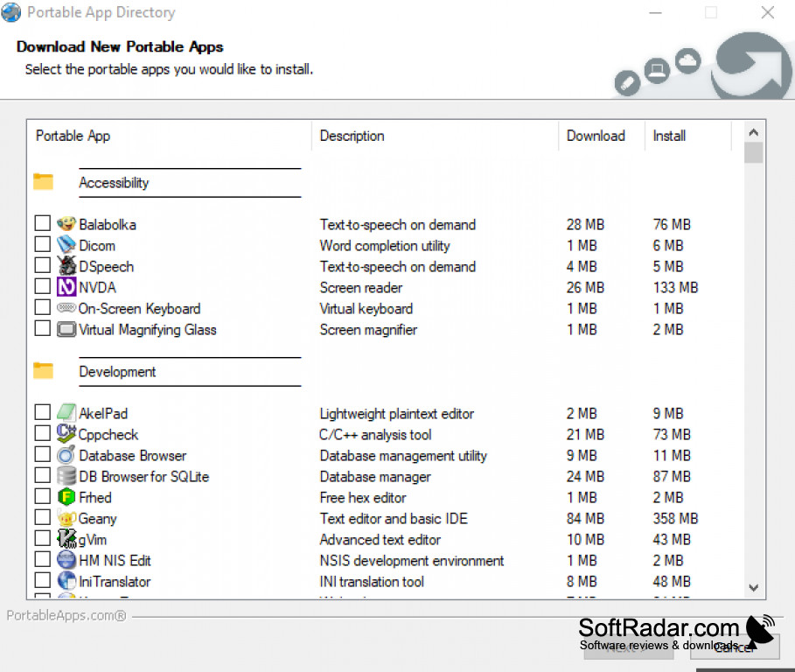The width and height of the screenshot is (795, 672).
Task: Click the 'Word completion utility' description
Action: [385, 246]
